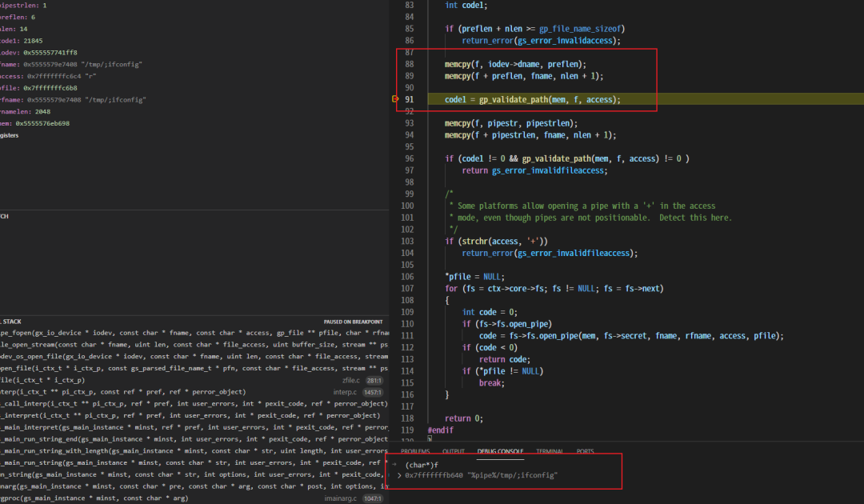Screen dimensions: 864x504
Task: Expand the 0x7fffffffb640 result in Debug Console
Action: coord(399,475)
